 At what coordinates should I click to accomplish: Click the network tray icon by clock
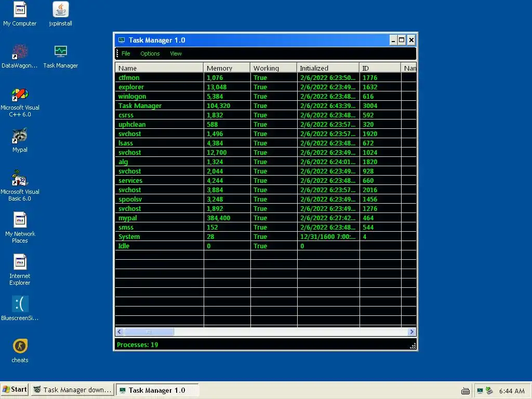pos(489,391)
